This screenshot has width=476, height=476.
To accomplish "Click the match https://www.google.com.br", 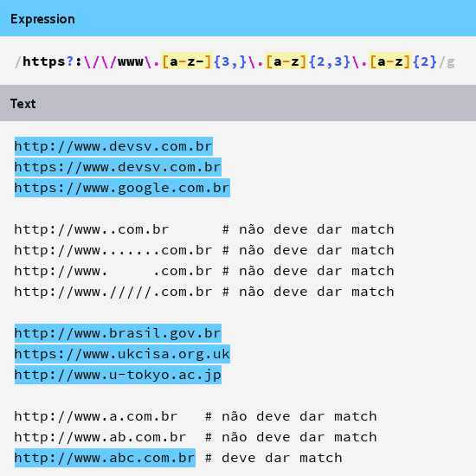I will pos(122,188).
